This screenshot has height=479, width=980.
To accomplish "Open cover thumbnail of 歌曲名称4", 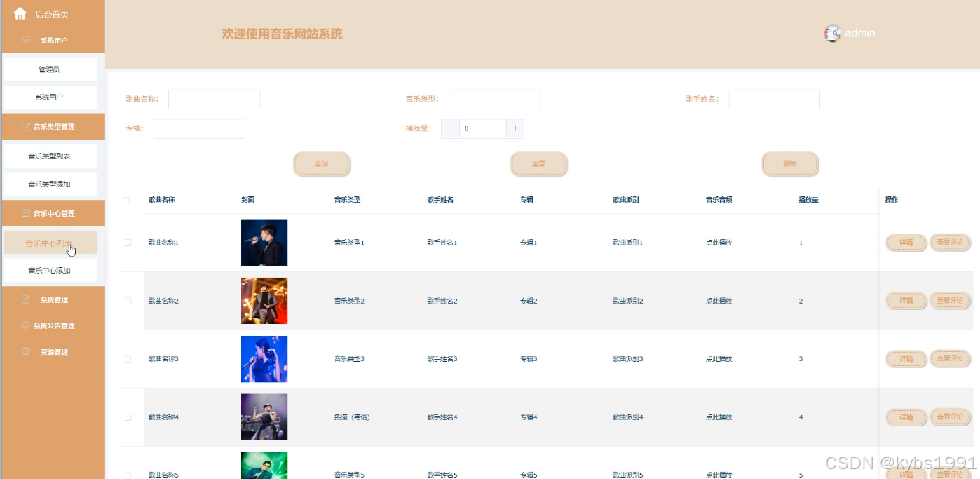I will [264, 417].
